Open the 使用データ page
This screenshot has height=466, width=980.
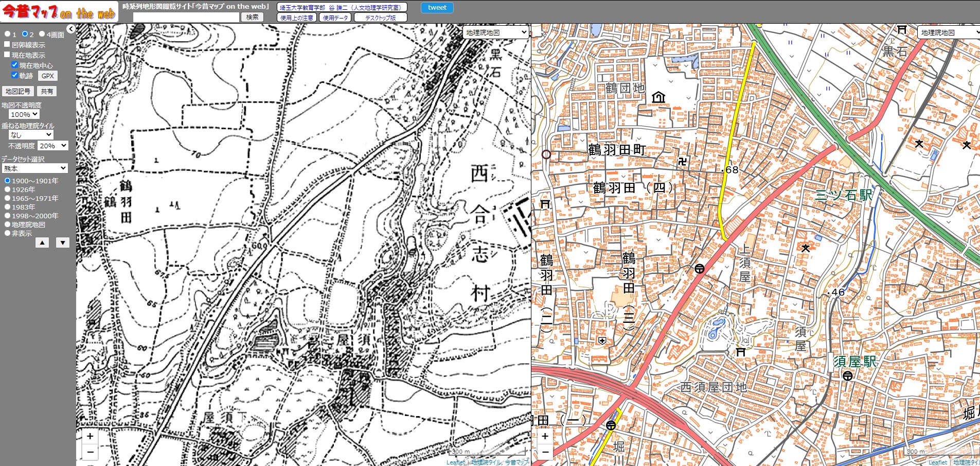pos(335,18)
